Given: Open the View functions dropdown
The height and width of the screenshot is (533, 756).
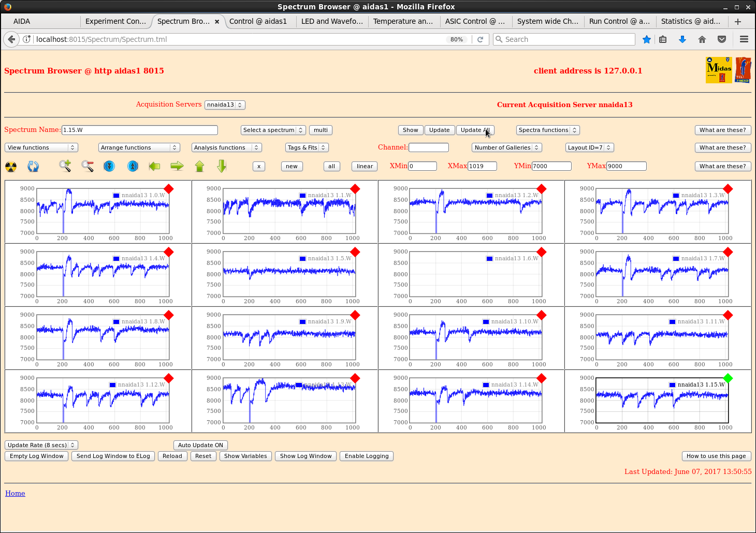Looking at the screenshot, I should click(x=41, y=147).
